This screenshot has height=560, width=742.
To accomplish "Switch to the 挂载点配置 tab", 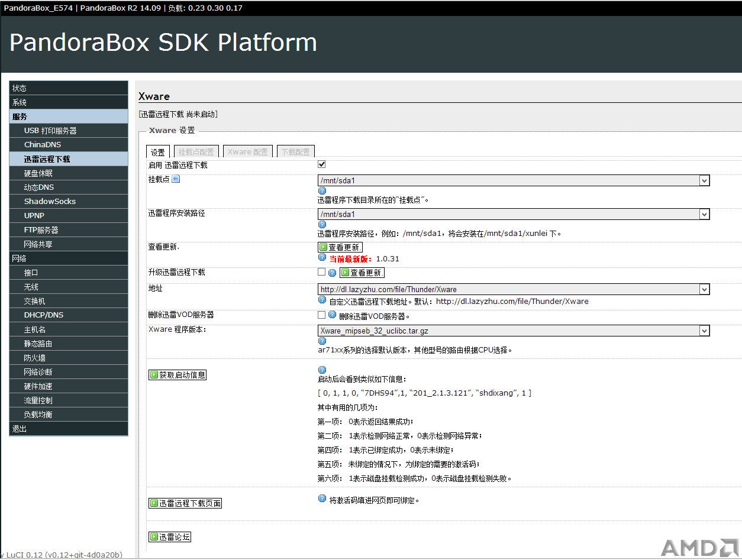I will tap(197, 152).
